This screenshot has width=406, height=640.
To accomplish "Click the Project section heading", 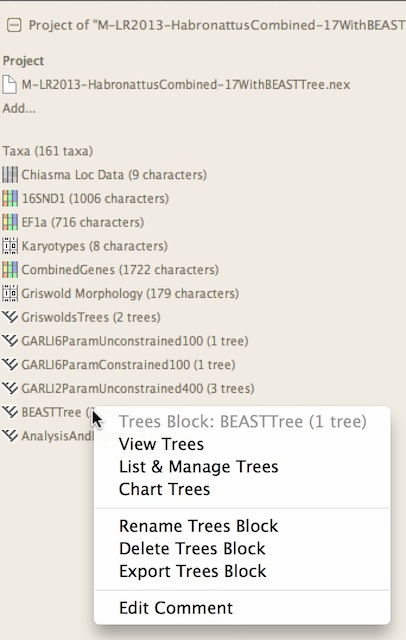I will [23, 61].
